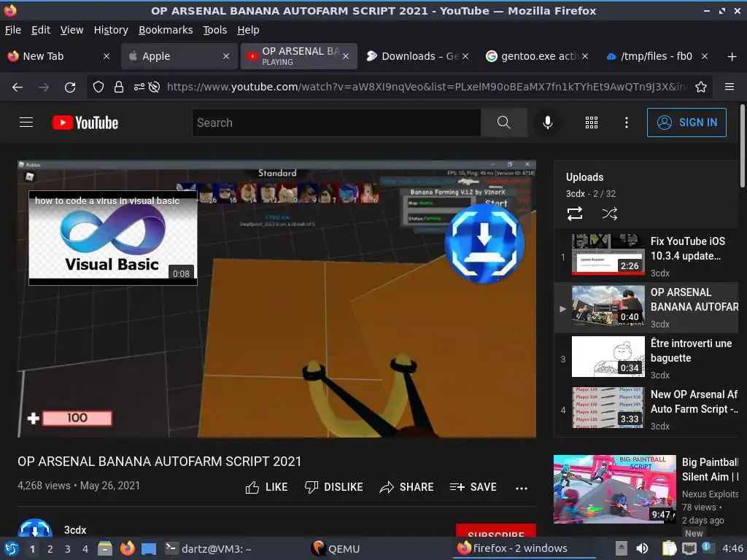Open site permissions icon in address bar

(x=139, y=87)
